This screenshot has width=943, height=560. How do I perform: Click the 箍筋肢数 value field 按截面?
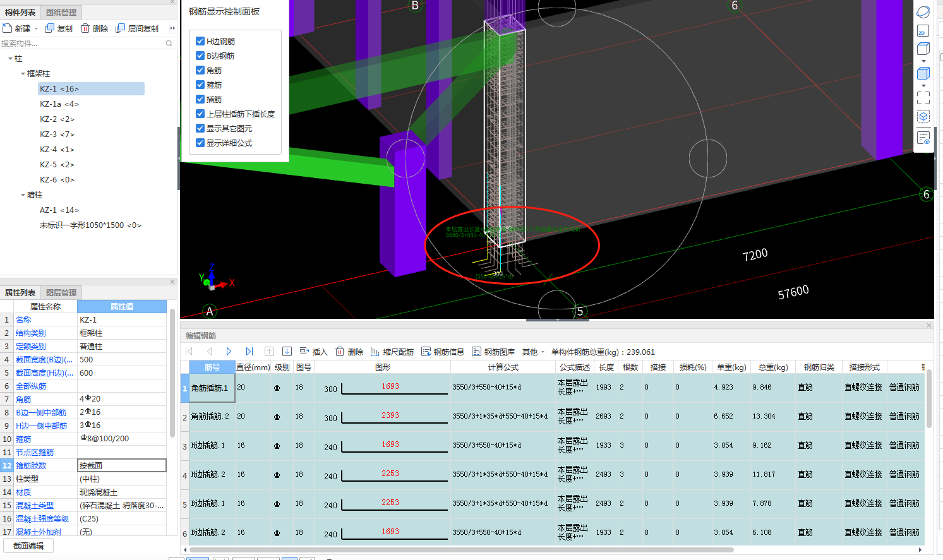coord(122,466)
